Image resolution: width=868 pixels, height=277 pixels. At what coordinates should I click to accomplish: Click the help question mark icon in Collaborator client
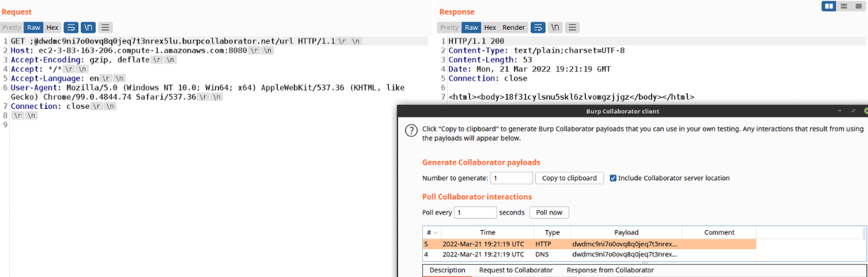[x=411, y=130]
